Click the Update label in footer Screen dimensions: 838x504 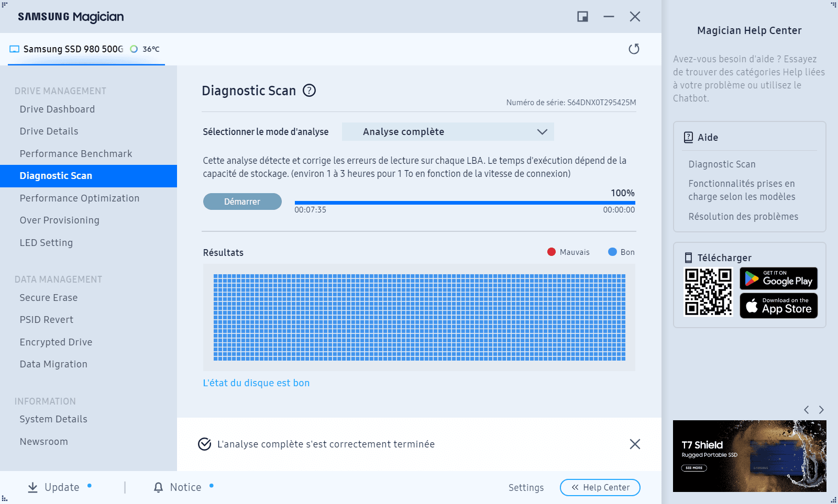pos(62,487)
